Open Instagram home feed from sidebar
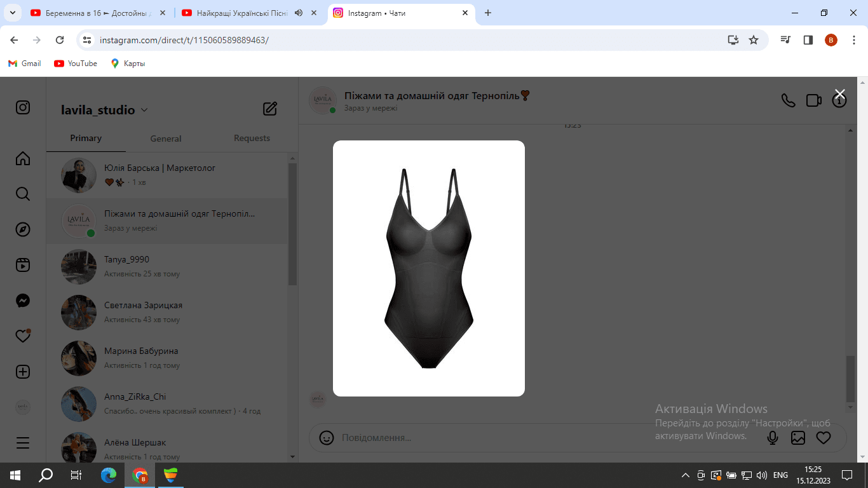This screenshot has height=488, width=868. pyautogui.click(x=23, y=158)
